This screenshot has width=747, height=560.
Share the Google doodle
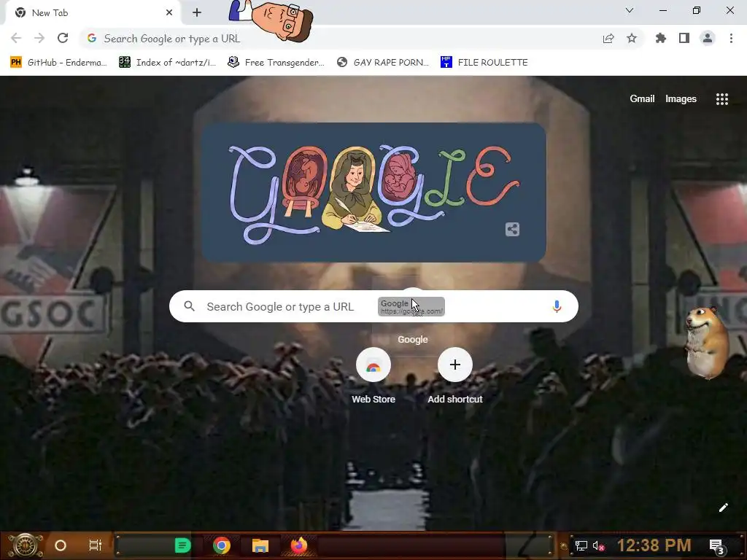512,230
